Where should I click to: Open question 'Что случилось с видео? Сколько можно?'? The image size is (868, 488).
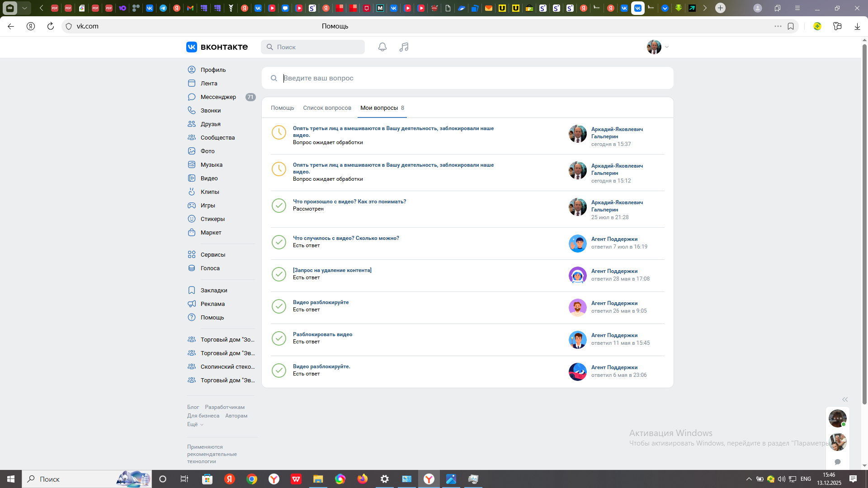pyautogui.click(x=346, y=238)
